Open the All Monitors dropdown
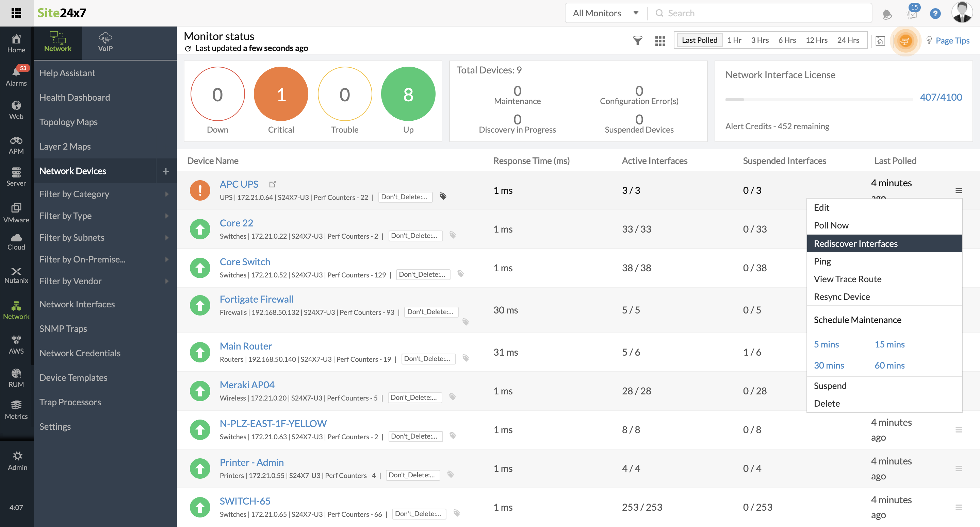This screenshot has width=980, height=527. point(605,13)
